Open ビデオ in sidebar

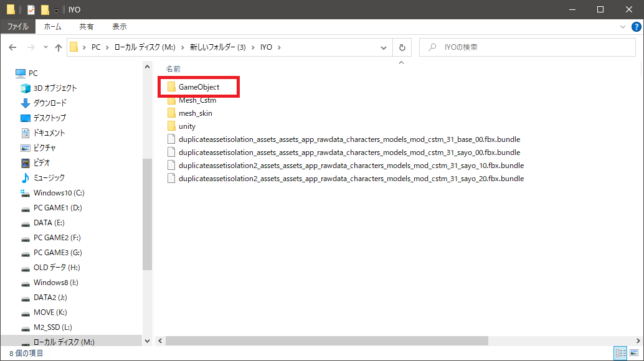point(36,163)
